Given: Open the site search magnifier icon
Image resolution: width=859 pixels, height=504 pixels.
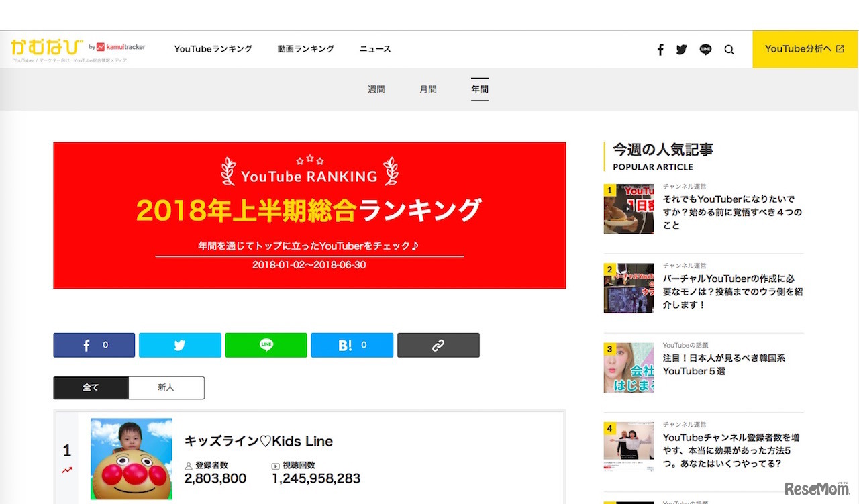Looking at the screenshot, I should tap(729, 49).
